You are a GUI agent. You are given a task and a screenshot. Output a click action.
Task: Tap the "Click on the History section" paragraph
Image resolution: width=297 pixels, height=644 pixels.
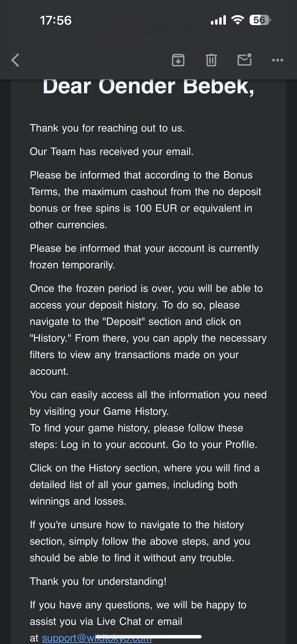point(145,485)
